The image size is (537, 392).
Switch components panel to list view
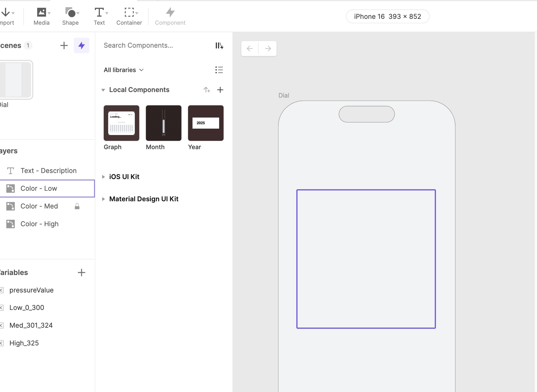click(x=219, y=70)
